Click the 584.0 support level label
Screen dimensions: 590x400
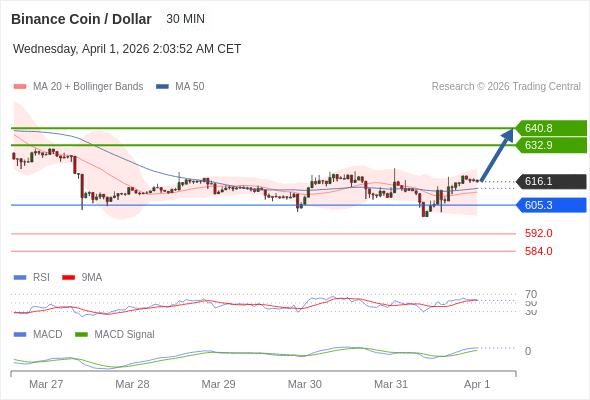[x=539, y=251]
